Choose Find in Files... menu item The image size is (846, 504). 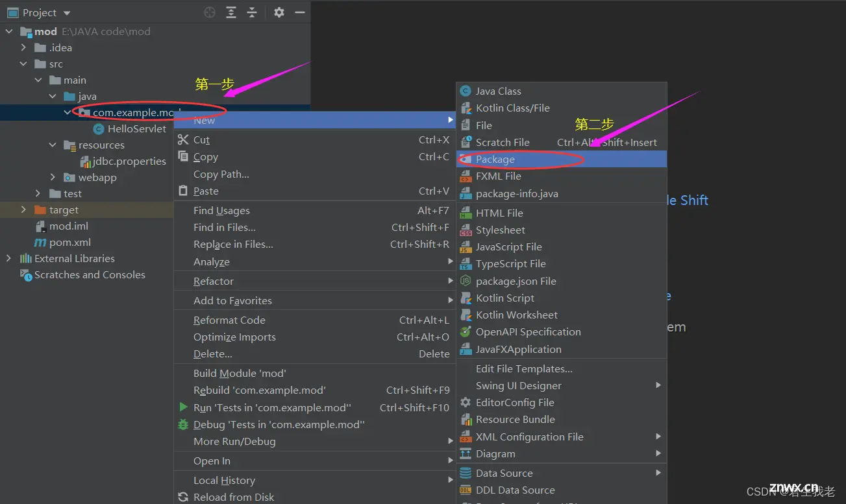click(x=314, y=227)
